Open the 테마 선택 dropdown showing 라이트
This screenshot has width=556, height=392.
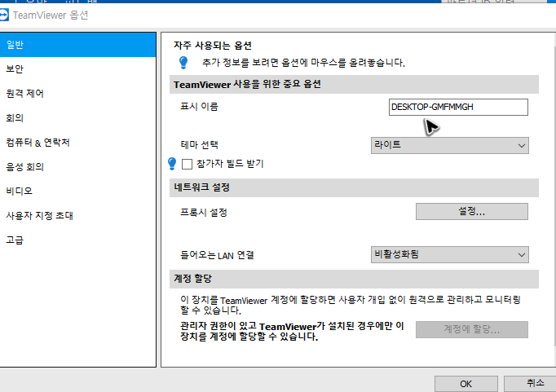pyautogui.click(x=450, y=145)
